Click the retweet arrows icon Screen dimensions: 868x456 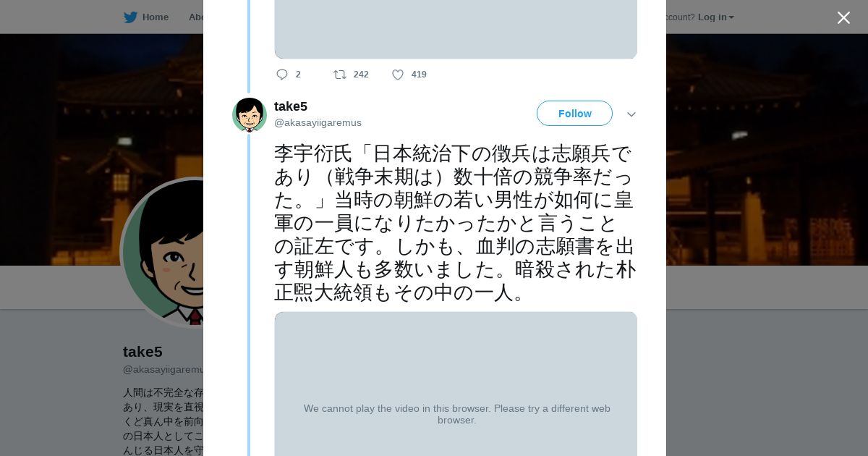tap(339, 75)
